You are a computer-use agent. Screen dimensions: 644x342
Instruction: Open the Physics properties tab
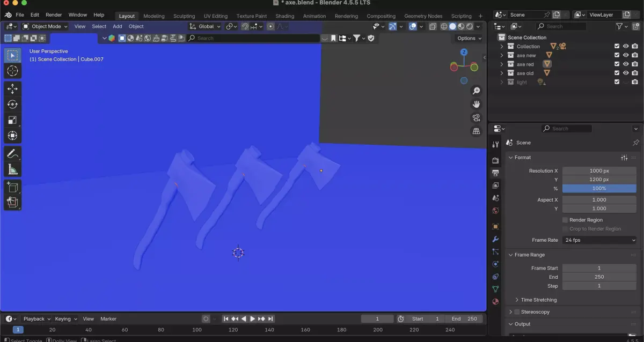pos(495,264)
